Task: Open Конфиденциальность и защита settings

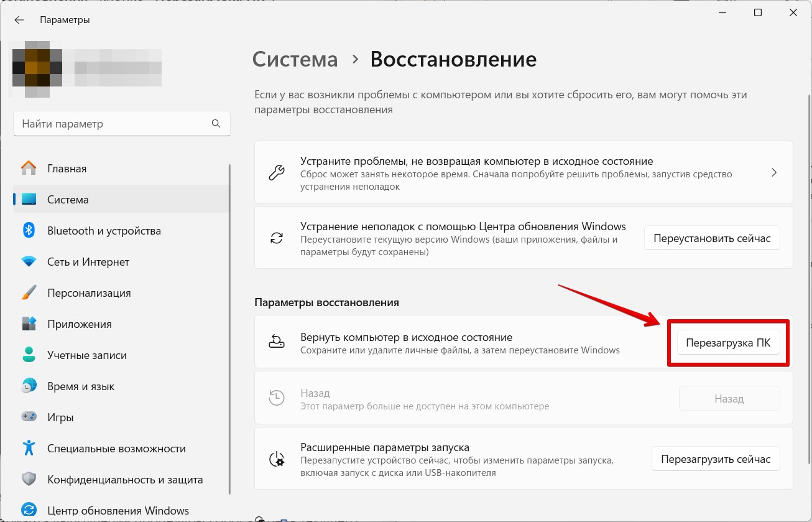Action: coord(121,480)
